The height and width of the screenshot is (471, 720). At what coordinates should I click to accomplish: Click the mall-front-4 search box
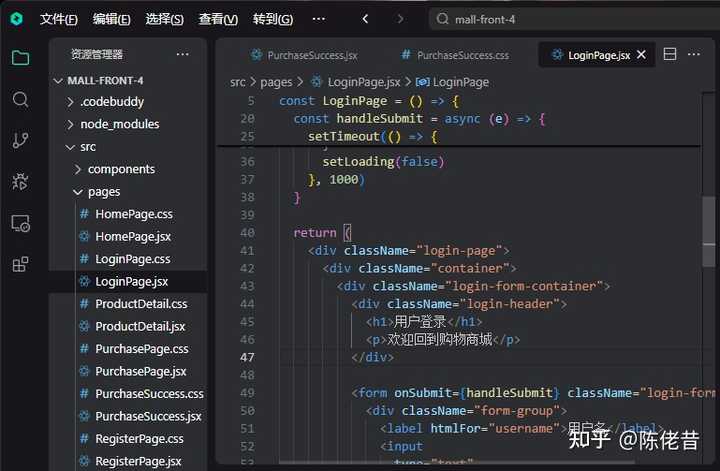570,19
